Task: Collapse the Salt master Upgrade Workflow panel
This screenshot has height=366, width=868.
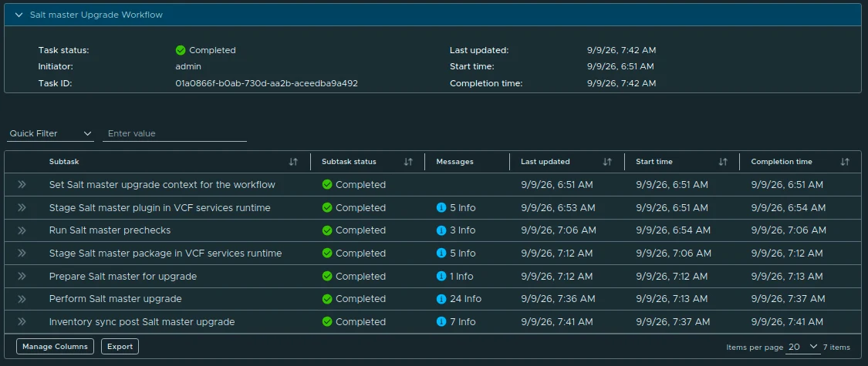Action: click(19, 15)
